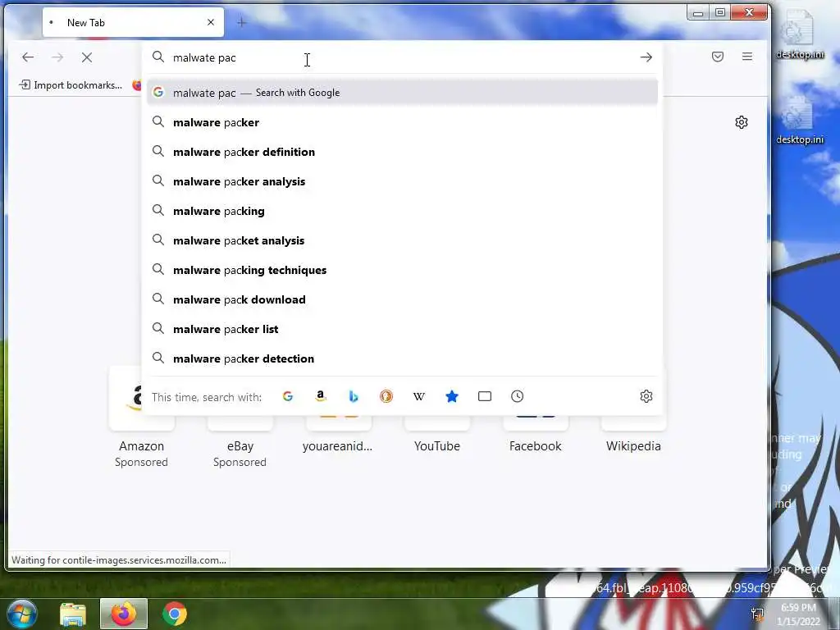Viewport: 840px width, 630px height.
Task: Click the Go arrow in address bar
Action: pyautogui.click(x=646, y=57)
